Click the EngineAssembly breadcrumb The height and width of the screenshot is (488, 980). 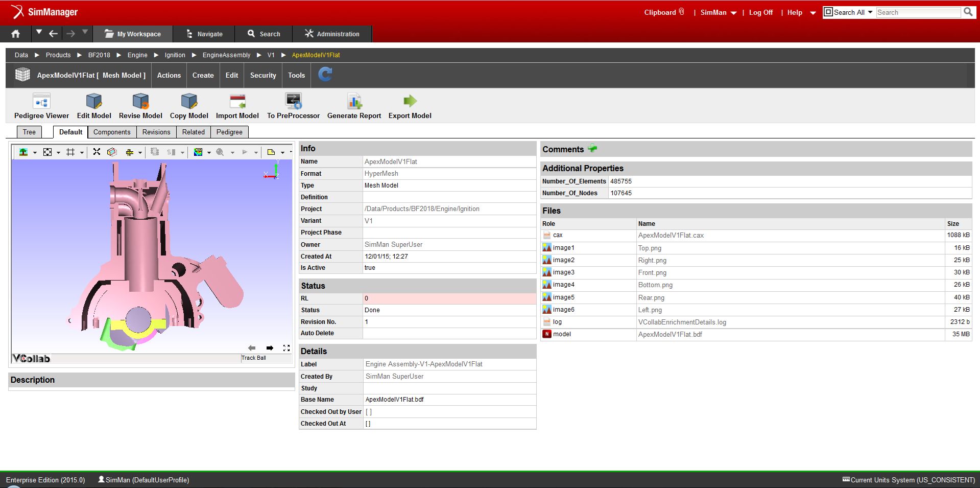click(226, 55)
